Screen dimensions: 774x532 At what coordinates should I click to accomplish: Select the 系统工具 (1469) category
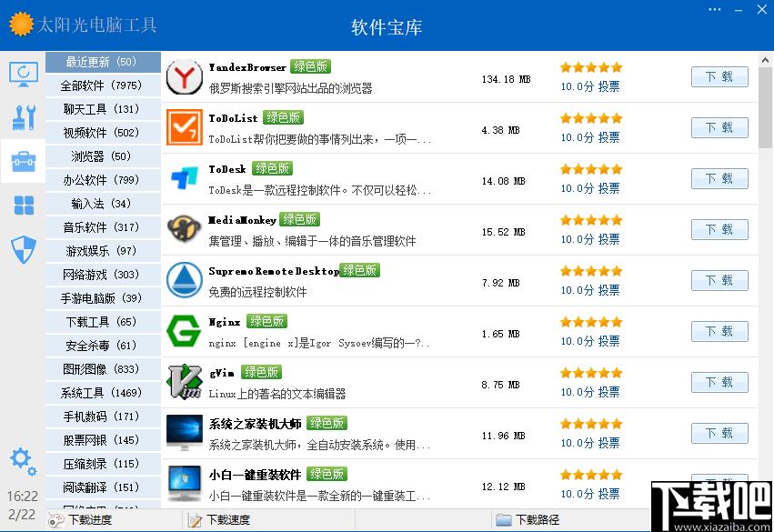[103, 394]
